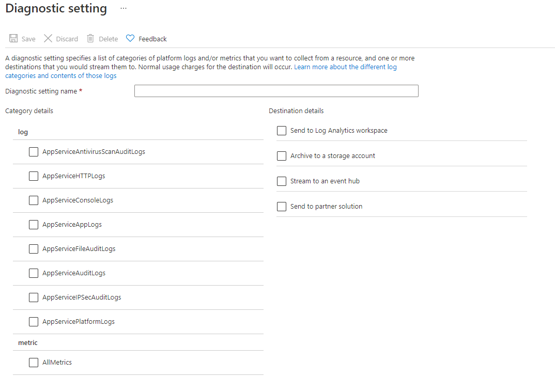Screen dimensions: 555x392
Task: Click the AppServicePlatformLogs label text
Action: click(x=79, y=322)
